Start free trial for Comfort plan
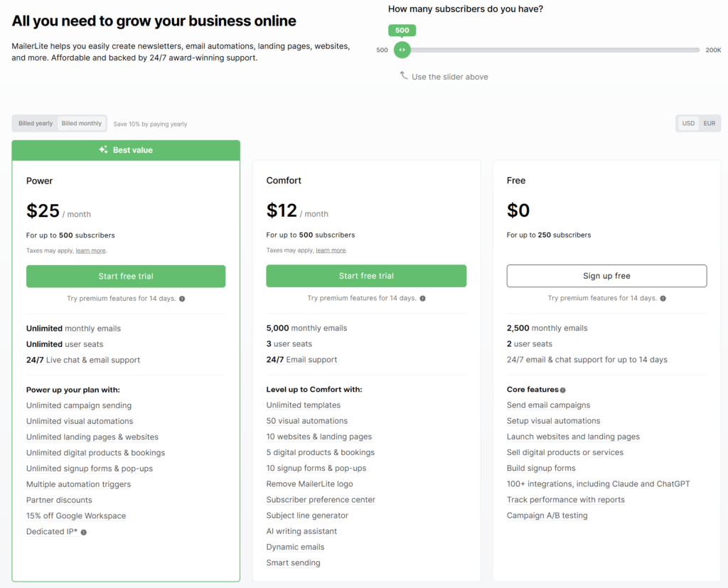 coord(366,276)
